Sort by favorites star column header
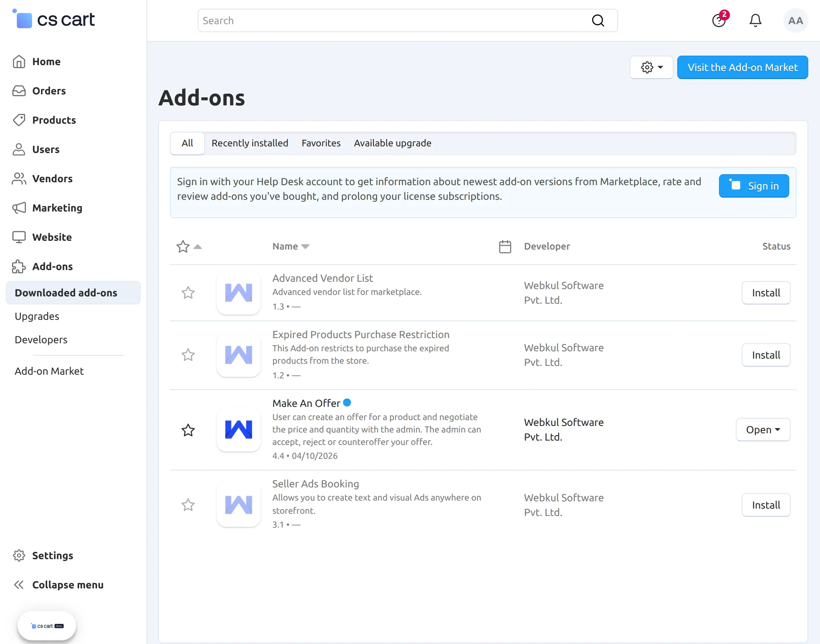 pos(189,247)
